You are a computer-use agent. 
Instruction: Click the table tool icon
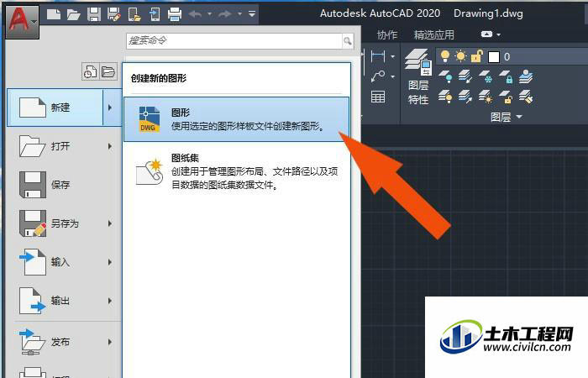click(378, 97)
